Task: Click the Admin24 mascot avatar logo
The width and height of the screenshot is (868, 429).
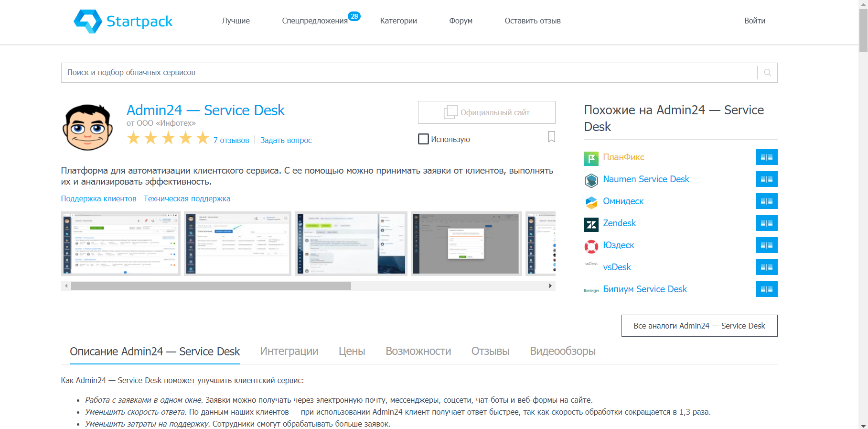Action: pos(87,127)
